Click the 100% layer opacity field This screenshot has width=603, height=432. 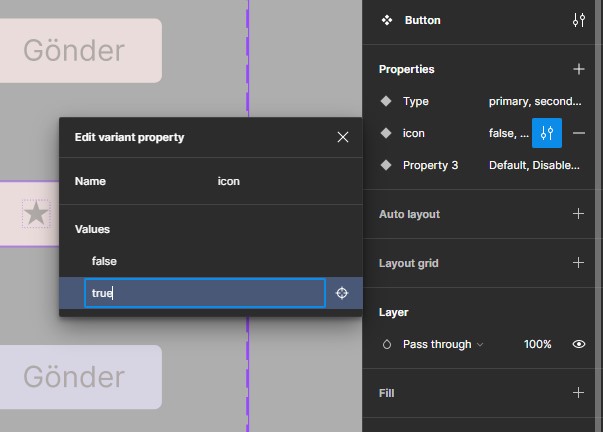pos(537,344)
